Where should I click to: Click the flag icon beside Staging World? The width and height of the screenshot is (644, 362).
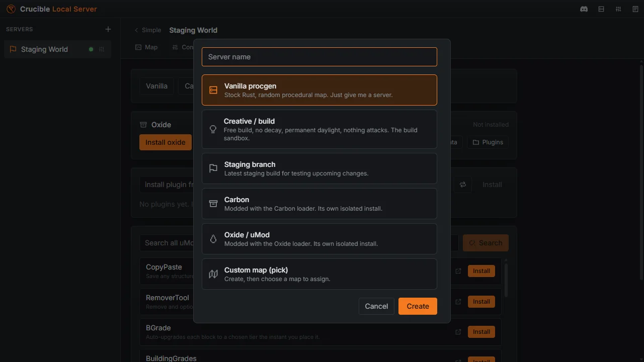[x=13, y=49]
